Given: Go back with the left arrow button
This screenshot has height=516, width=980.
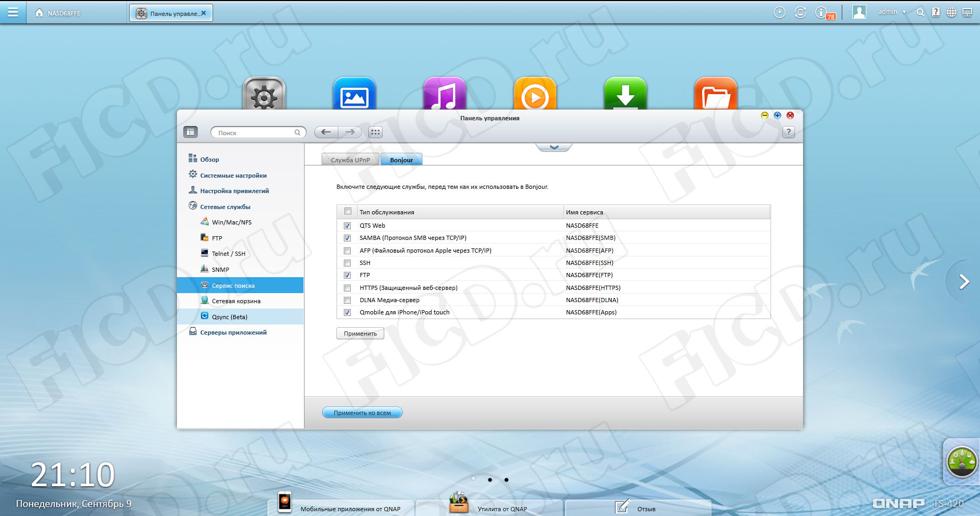Looking at the screenshot, I should pos(326,132).
